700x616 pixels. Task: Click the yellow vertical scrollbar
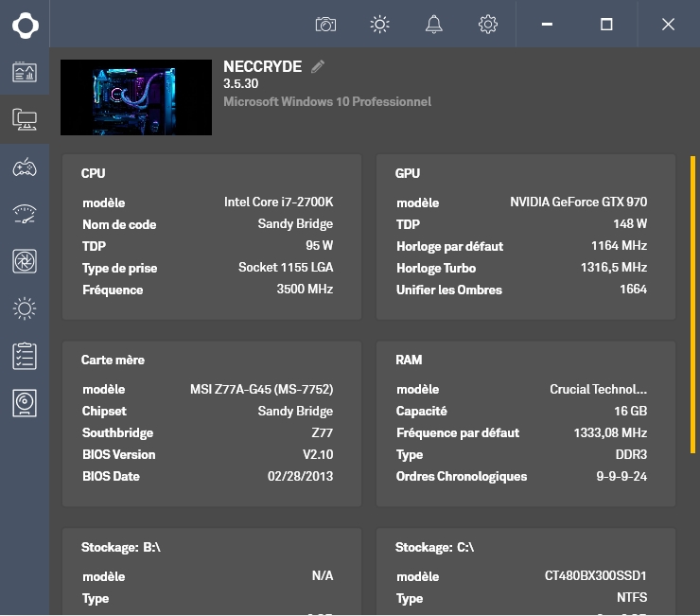click(x=692, y=284)
